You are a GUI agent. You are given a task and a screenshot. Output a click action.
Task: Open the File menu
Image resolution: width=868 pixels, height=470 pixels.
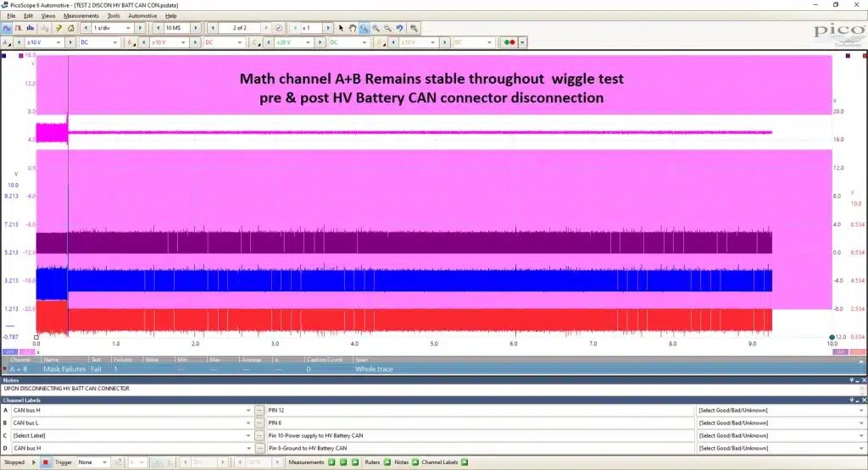click(11, 16)
